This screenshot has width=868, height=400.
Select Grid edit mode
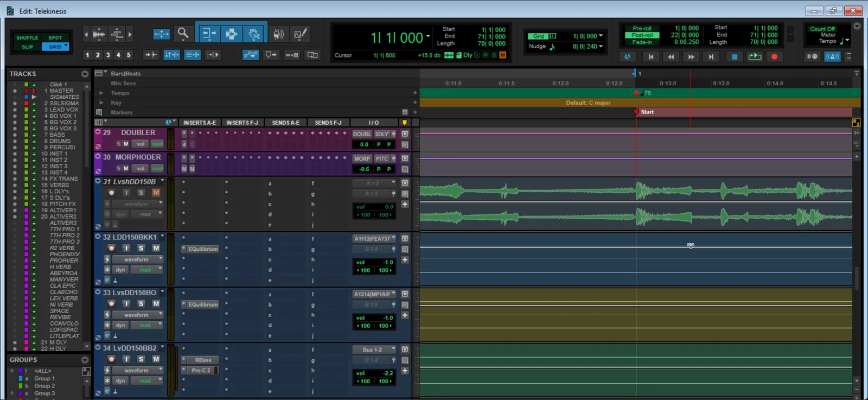tap(55, 47)
